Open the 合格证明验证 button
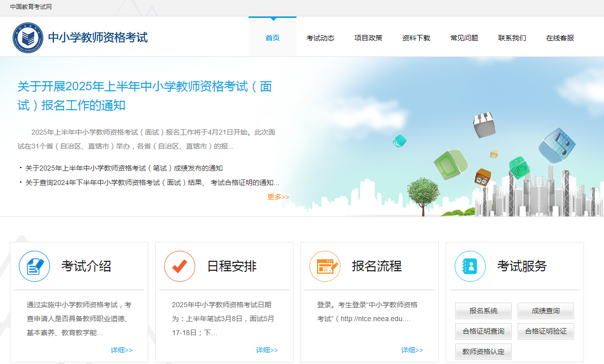The image size is (604, 364). pyautogui.click(x=546, y=331)
